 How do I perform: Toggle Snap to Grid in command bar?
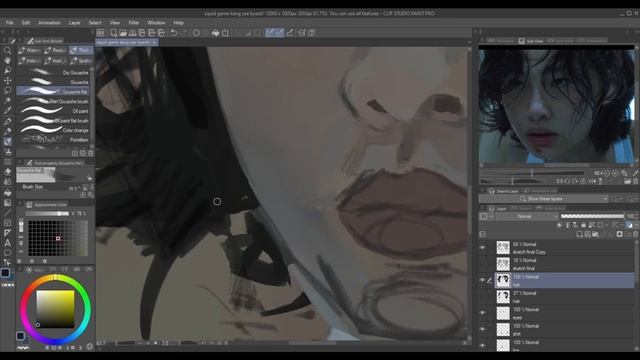(x=290, y=33)
